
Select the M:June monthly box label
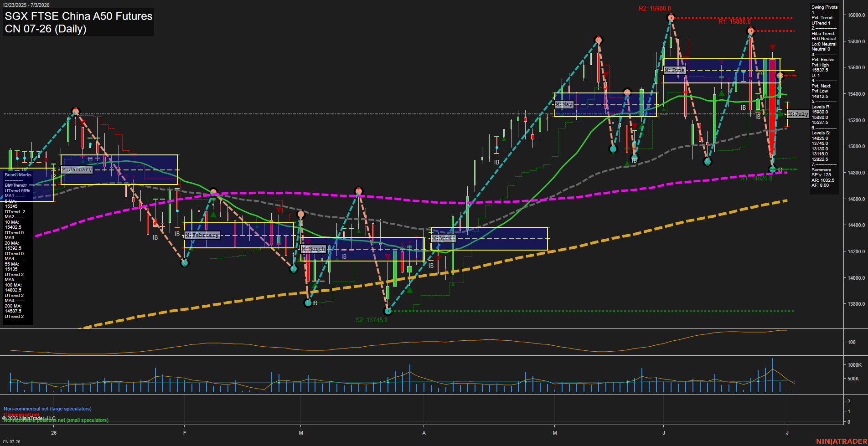675,70
